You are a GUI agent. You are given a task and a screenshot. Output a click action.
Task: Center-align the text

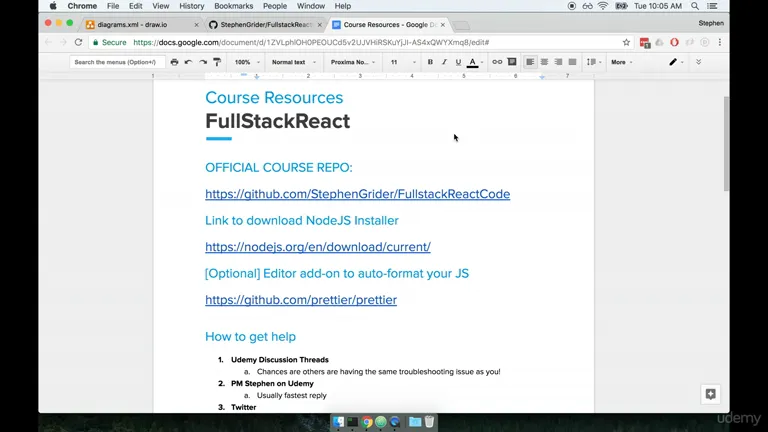click(544, 62)
